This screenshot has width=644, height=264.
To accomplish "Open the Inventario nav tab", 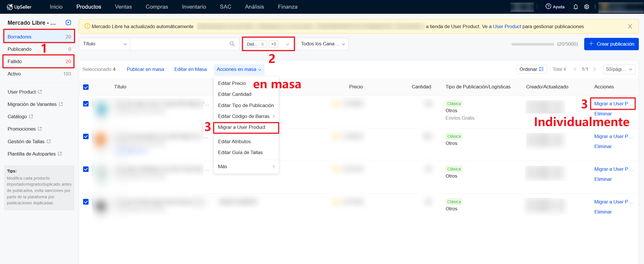I will coord(194,7).
